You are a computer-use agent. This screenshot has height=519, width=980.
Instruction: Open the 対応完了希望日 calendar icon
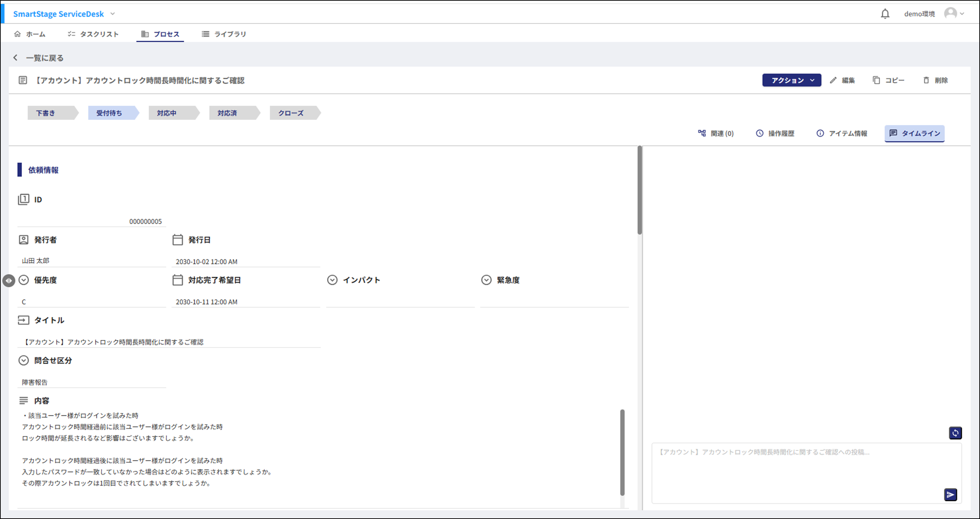[x=177, y=280]
